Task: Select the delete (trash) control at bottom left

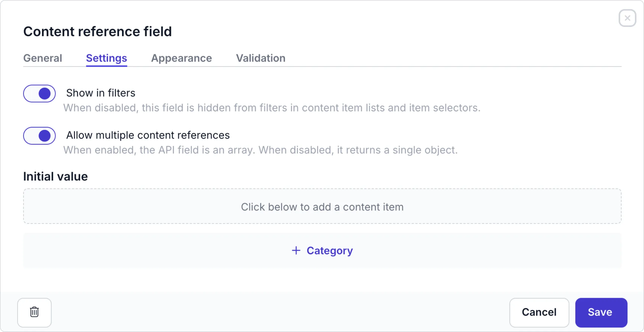Action: [34, 312]
